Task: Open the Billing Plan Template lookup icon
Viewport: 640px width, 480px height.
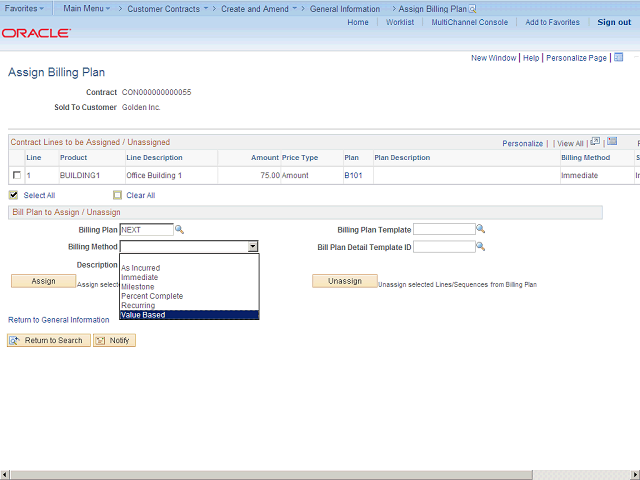Action: coord(480,230)
